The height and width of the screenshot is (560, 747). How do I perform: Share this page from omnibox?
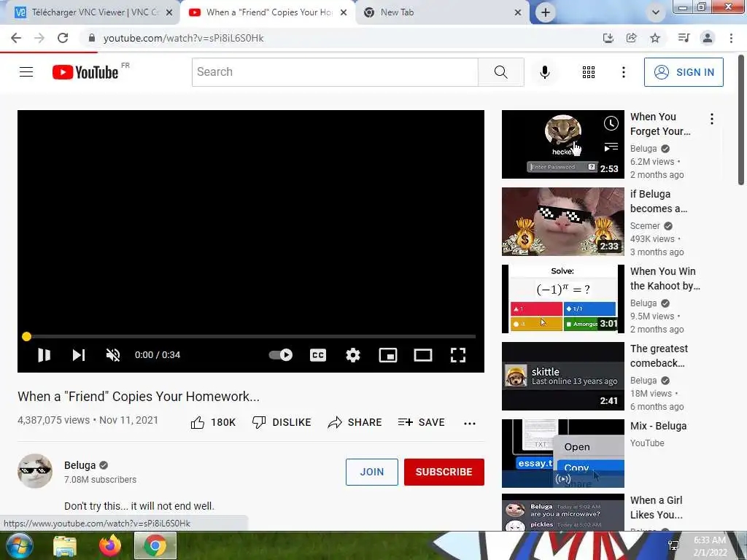point(631,38)
